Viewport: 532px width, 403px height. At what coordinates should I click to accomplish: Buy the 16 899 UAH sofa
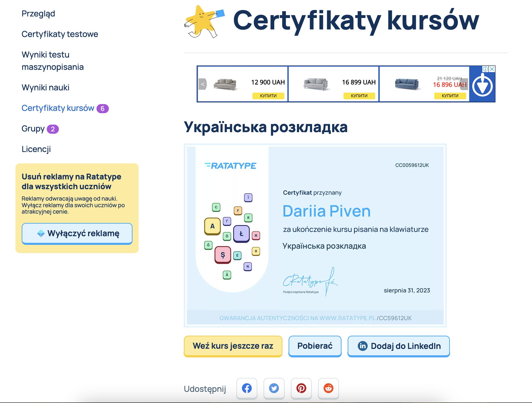point(359,96)
